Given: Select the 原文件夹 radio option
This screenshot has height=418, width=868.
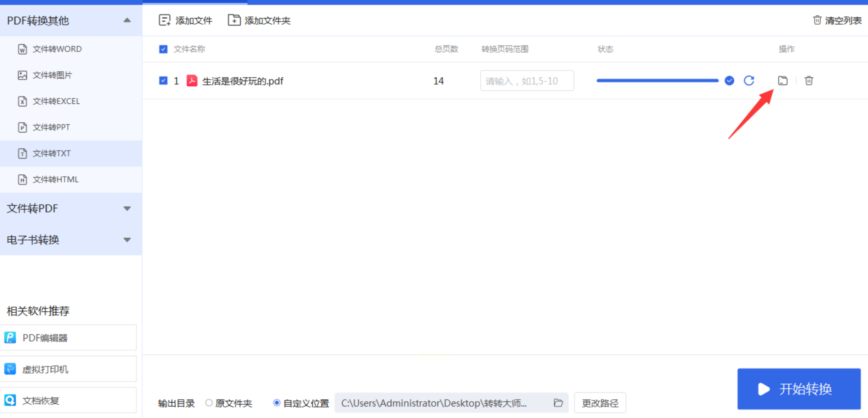Looking at the screenshot, I should point(209,403).
